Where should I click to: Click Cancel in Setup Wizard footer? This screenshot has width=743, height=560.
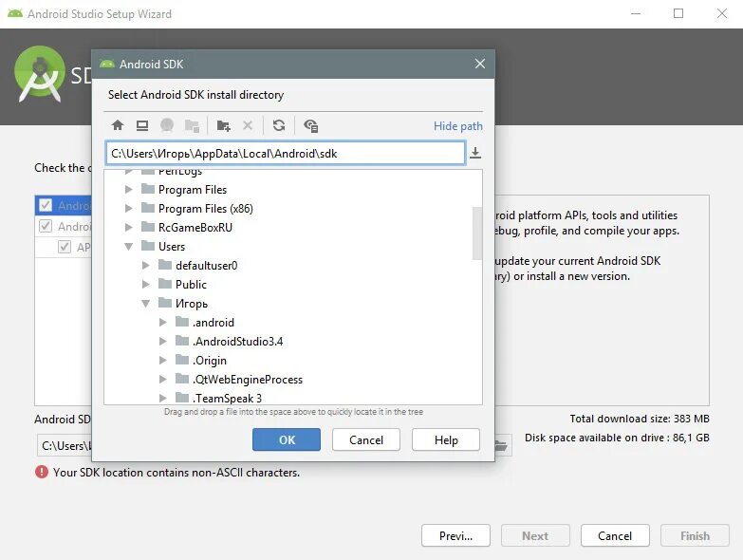(615, 536)
